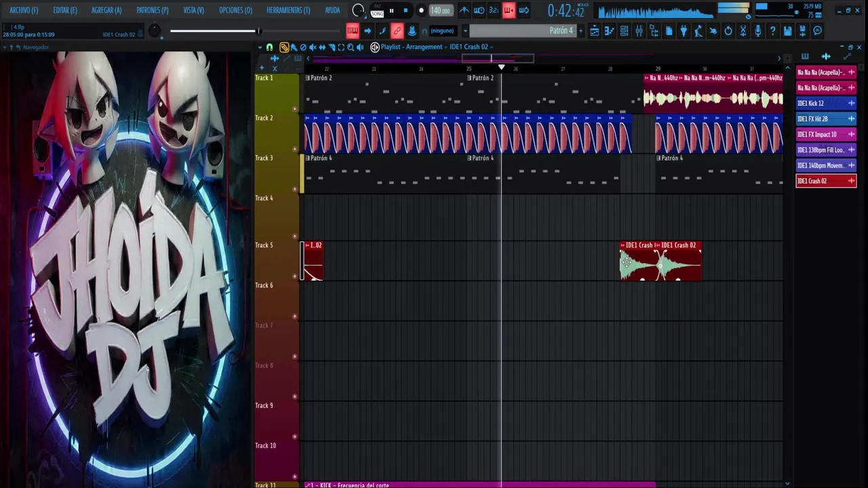The width and height of the screenshot is (868, 488).
Task: Select the paint brush tool in Playlist
Action: [294, 47]
